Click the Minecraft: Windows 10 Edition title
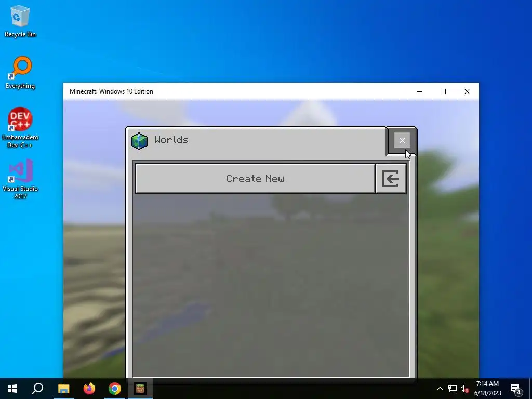532x399 pixels. tap(111, 91)
